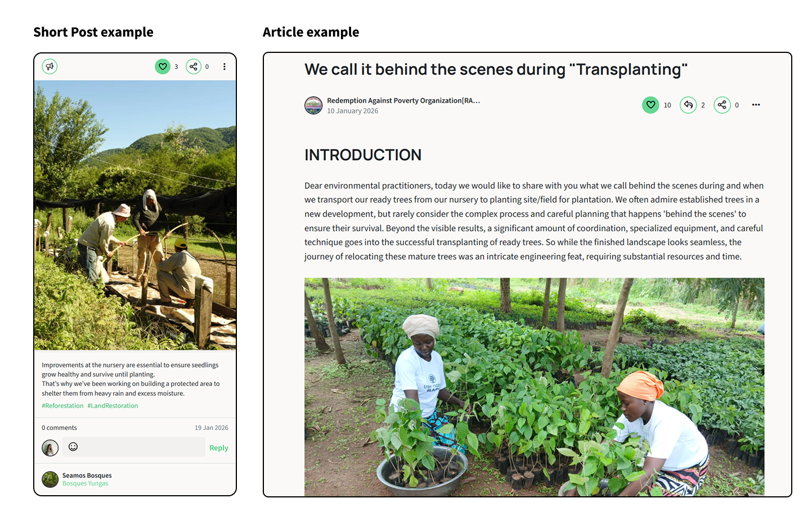
Task: Open the Bosques Yungas link
Action: click(86, 483)
